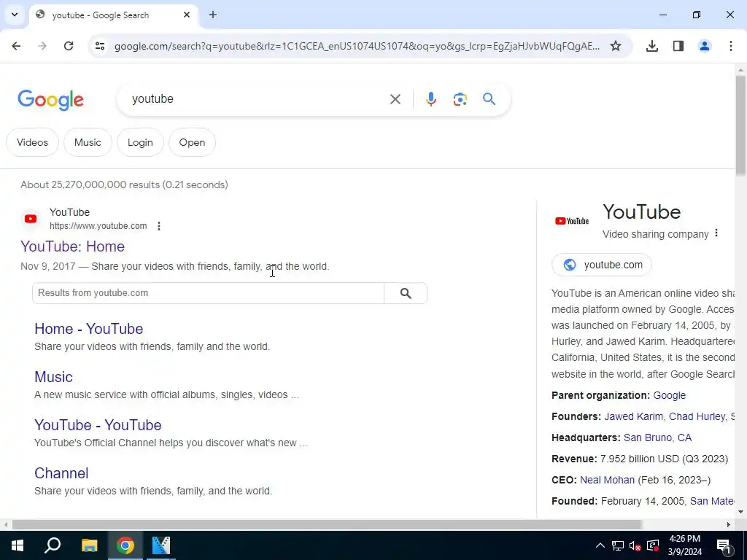Open the notification center icon
The width and height of the screenshot is (747, 560).
724,546
